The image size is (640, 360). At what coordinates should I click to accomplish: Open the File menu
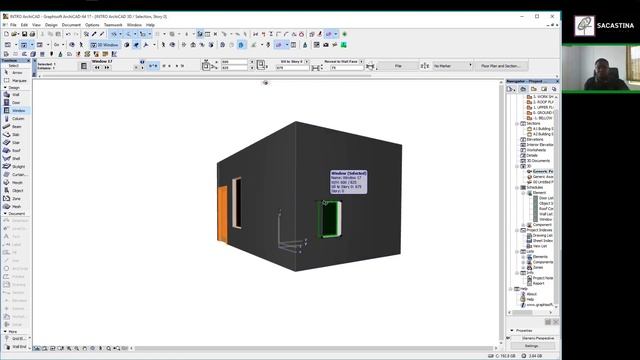click(13, 25)
